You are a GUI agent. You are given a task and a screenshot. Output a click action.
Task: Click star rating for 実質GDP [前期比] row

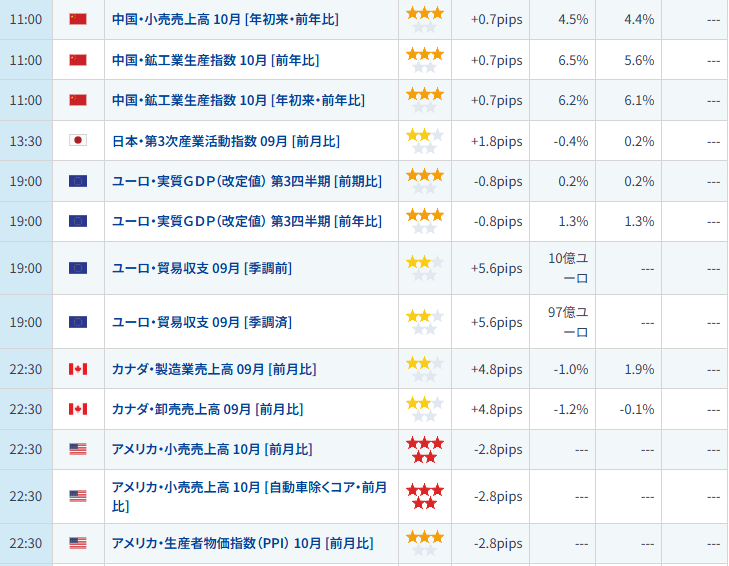click(x=425, y=181)
